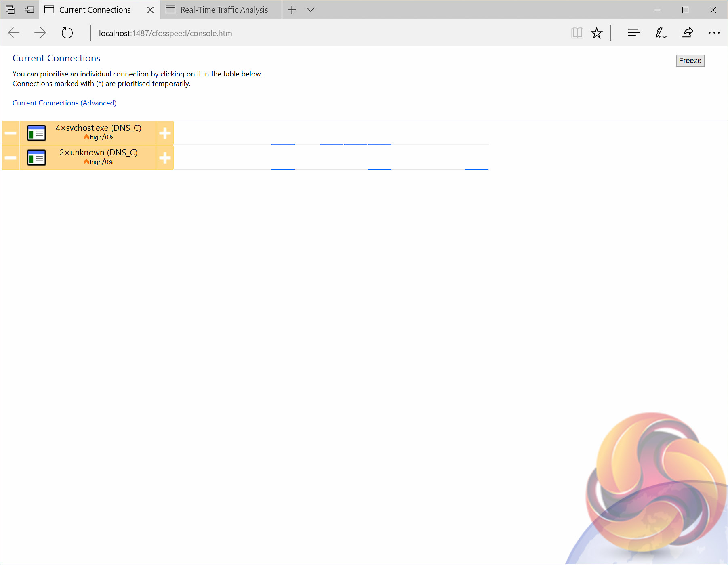Close the Current Connections tab
The image size is (728, 565).
(x=150, y=10)
